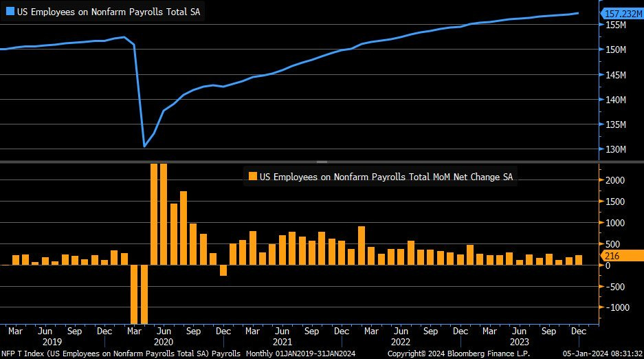Screen dimensions: 644x359
Task: Click the small negative orange bar at December 2020
Action: pyautogui.click(x=223, y=270)
